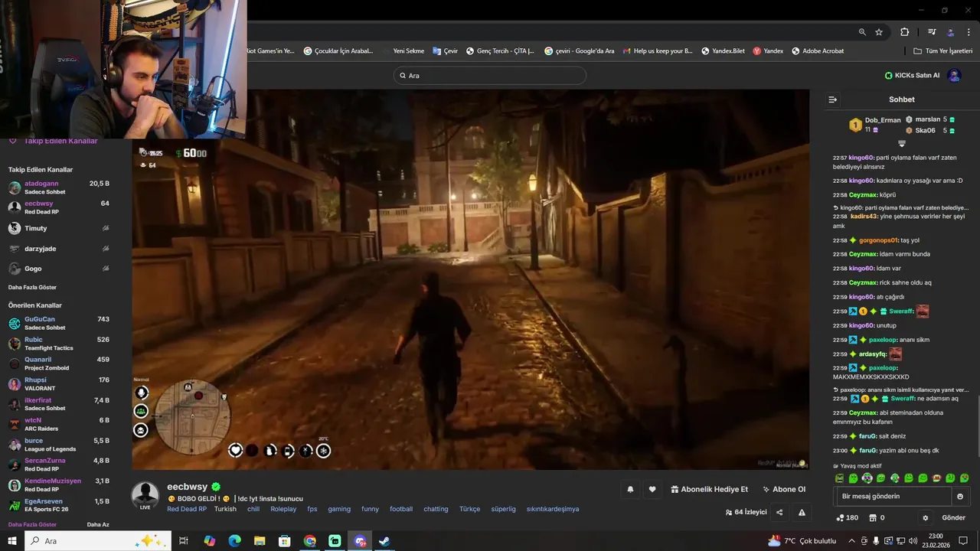Open the profile avatar menu
The width and height of the screenshot is (980, 551).
(954, 75)
